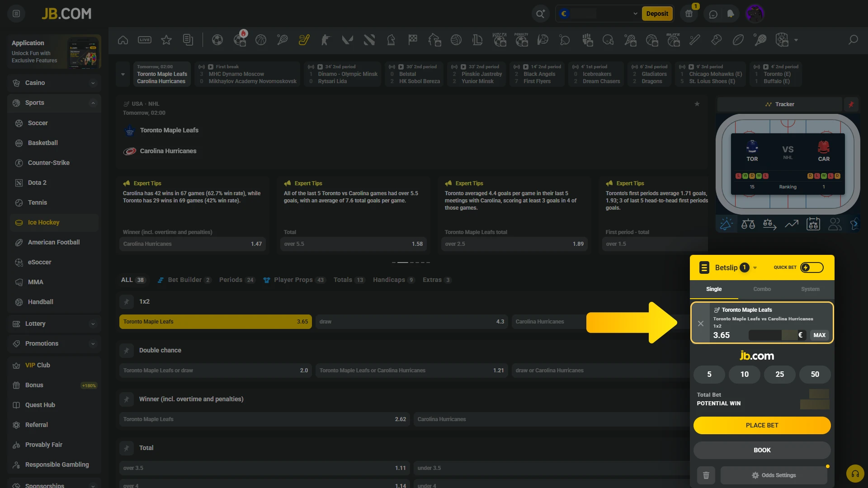Toggle the Quick Bet switch
Viewport: 868px width, 488px height.
[x=812, y=267]
